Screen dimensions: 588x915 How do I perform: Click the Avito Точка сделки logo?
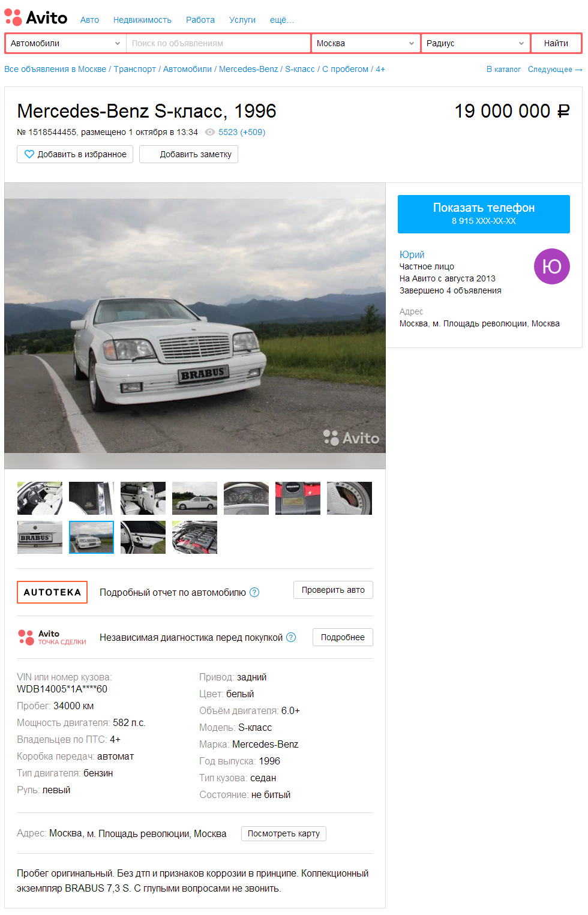pos(52,637)
